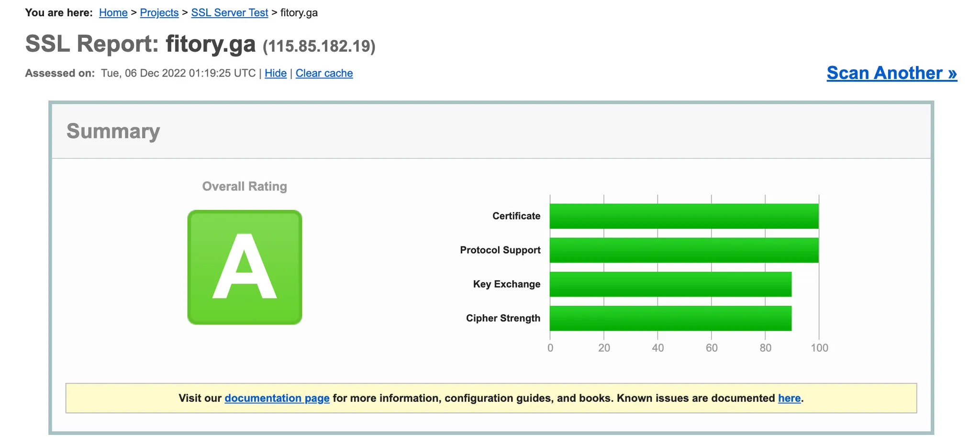The height and width of the screenshot is (444, 980).
Task: Select the assessment date Tue, 06 Dec 2022
Action: (143, 73)
